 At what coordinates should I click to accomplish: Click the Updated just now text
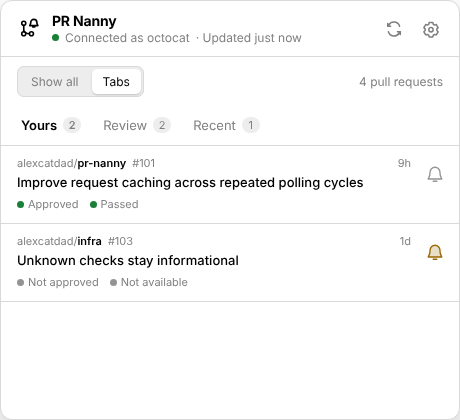[x=252, y=38]
